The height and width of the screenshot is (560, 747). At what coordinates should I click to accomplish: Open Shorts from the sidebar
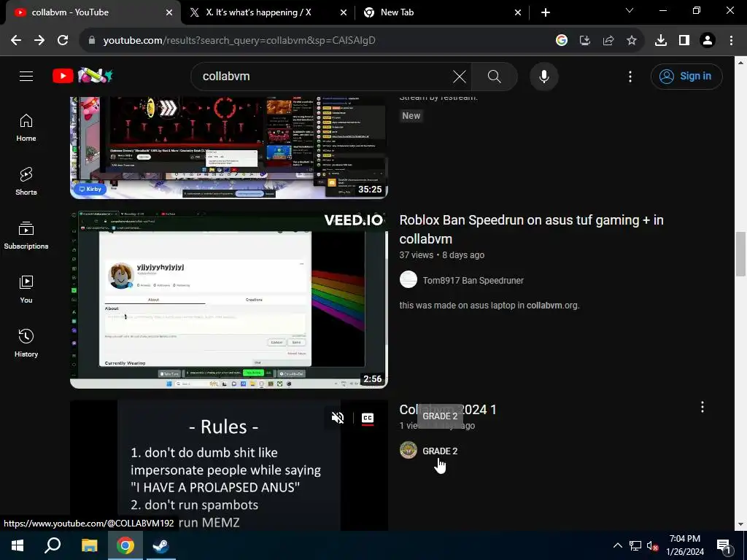[26, 182]
